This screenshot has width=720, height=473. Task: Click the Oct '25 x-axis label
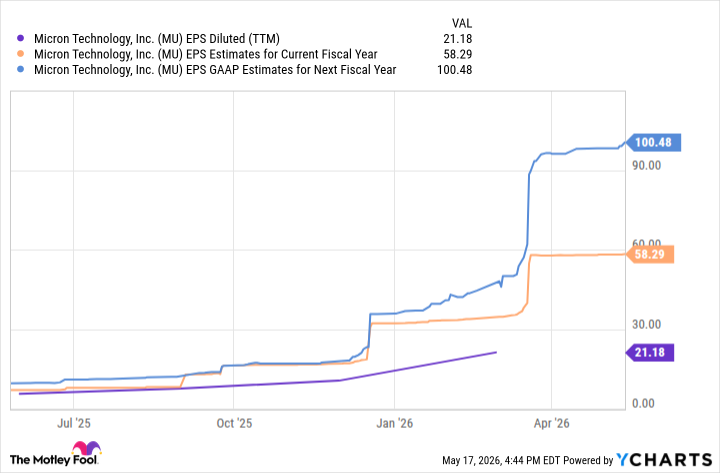[x=234, y=423]
